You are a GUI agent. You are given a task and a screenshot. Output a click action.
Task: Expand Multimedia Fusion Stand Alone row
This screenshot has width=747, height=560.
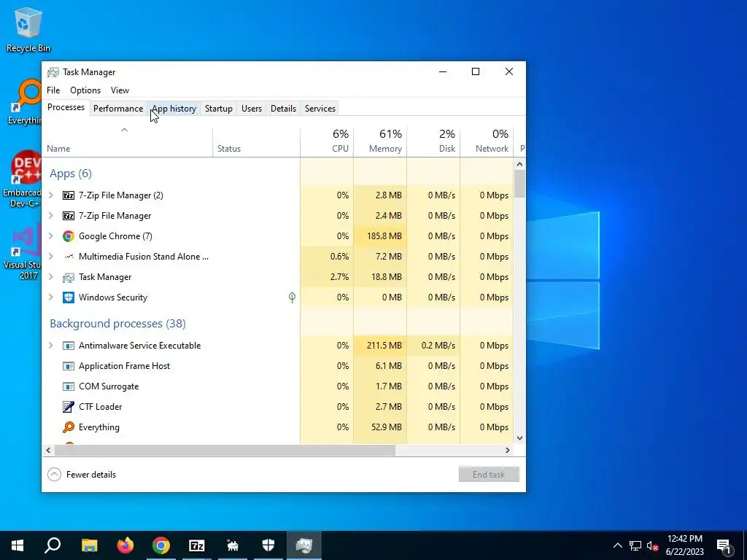(x=51, y=257)
